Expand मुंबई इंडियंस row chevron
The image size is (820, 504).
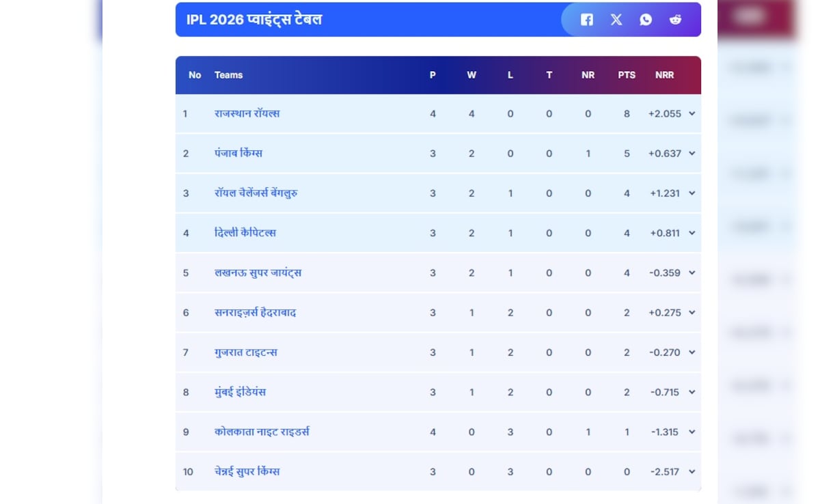pyautogui.click(x=692, y=392)
